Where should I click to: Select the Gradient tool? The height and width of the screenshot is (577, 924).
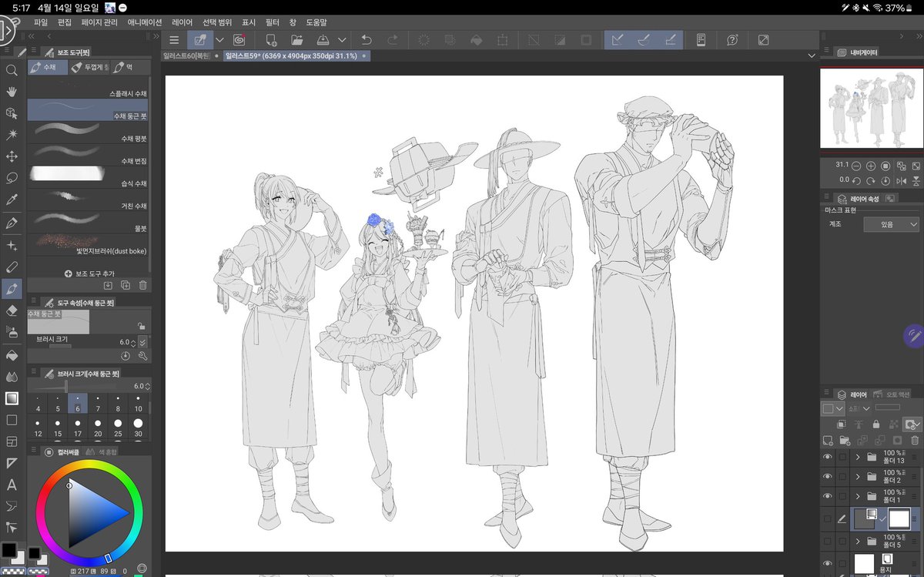(12, 398)
